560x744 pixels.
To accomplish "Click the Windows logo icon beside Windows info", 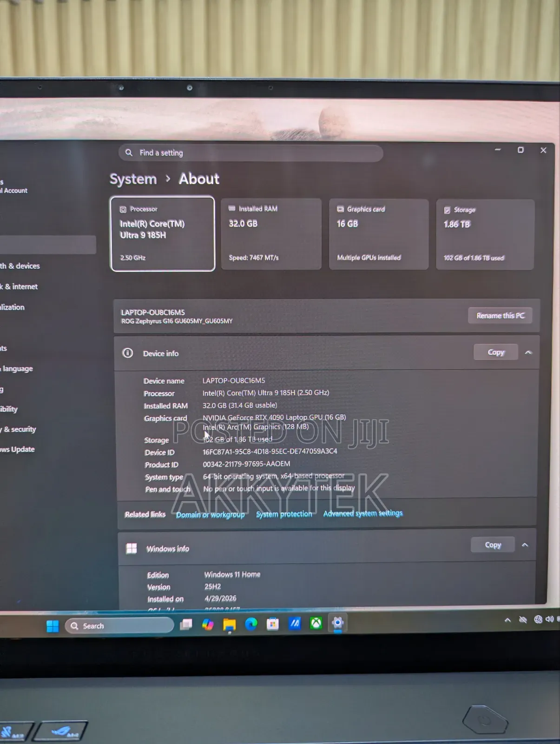I will point(132,548).
